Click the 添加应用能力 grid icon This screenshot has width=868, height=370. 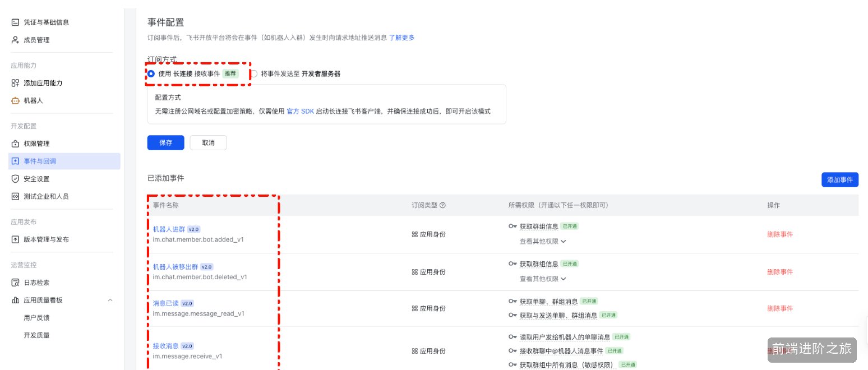point(15,83)
